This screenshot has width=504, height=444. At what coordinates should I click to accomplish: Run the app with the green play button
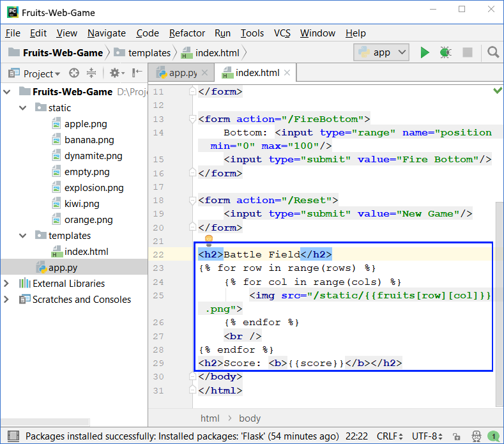425,52
